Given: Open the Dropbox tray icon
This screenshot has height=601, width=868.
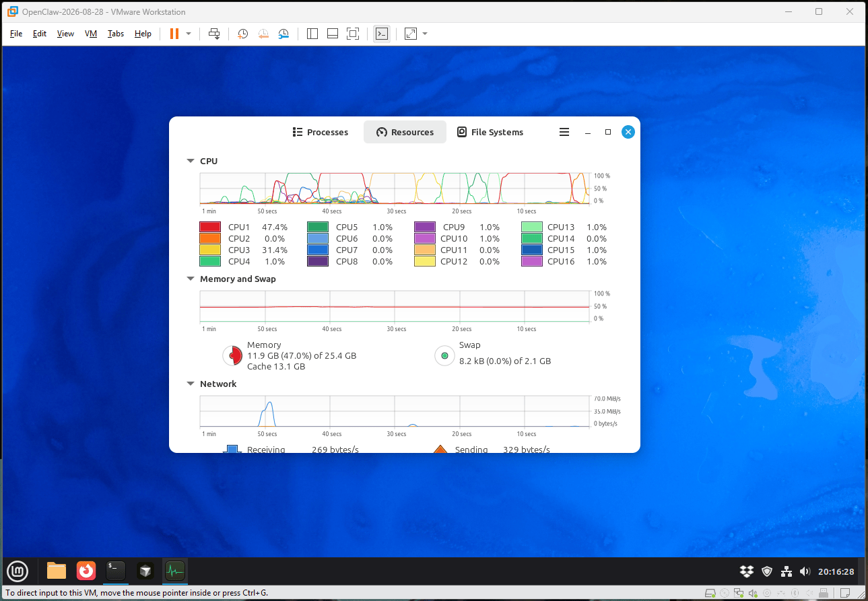Looking at the screenshot, I should (x=747, y=571).
